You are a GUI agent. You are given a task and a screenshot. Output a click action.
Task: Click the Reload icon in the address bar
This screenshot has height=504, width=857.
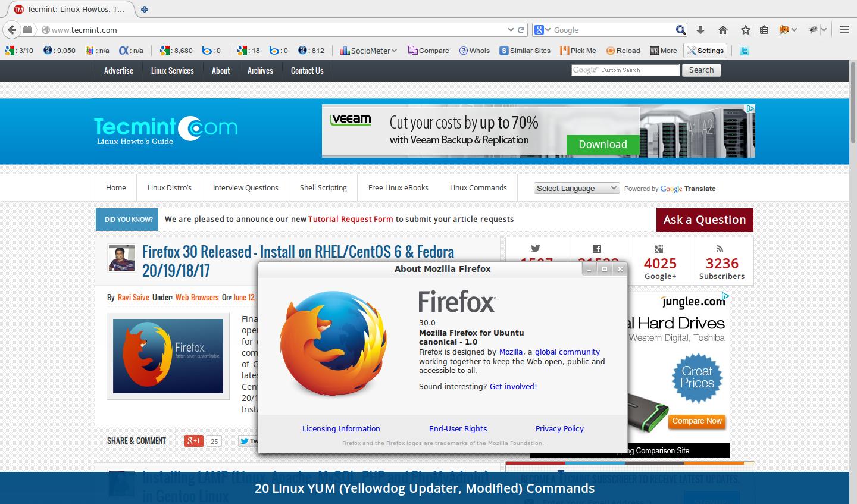click(521, 30)
